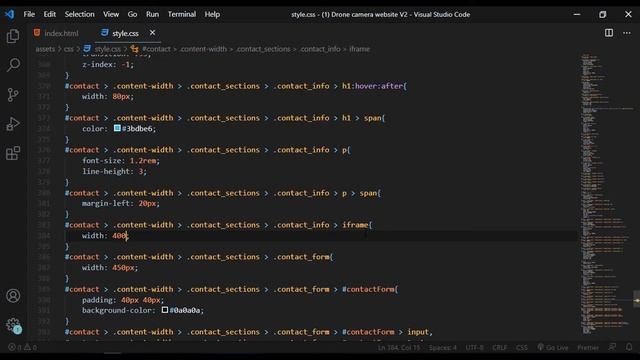Open the Run menu
Viewport: 640px width, 360px height.
[x=152, y=14]
